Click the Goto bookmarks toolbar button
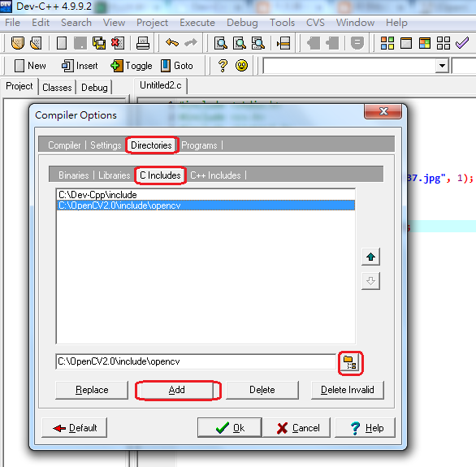 pos(177,66)
